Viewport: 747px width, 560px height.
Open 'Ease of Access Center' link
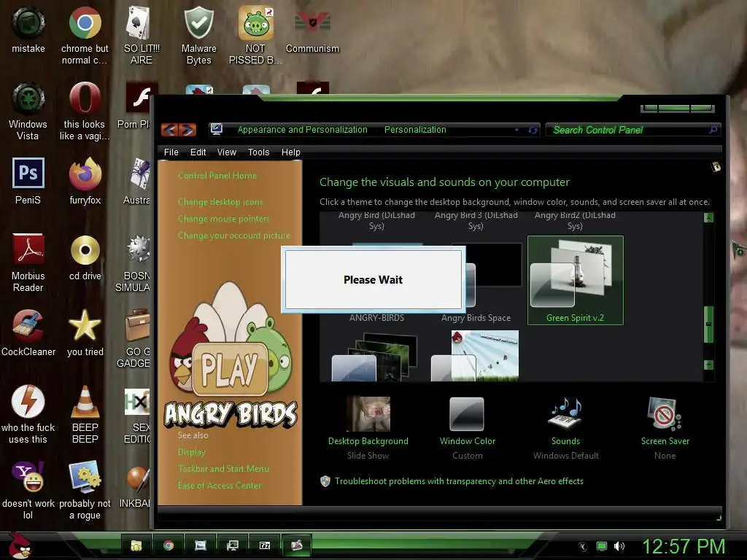click(220, 485)
